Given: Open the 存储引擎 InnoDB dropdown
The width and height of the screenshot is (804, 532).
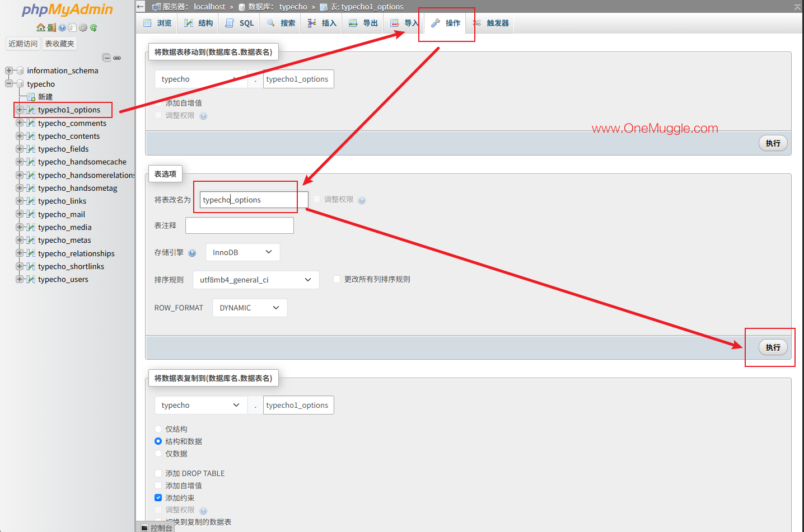Looking at the screenshot, I should coord(242,252).
